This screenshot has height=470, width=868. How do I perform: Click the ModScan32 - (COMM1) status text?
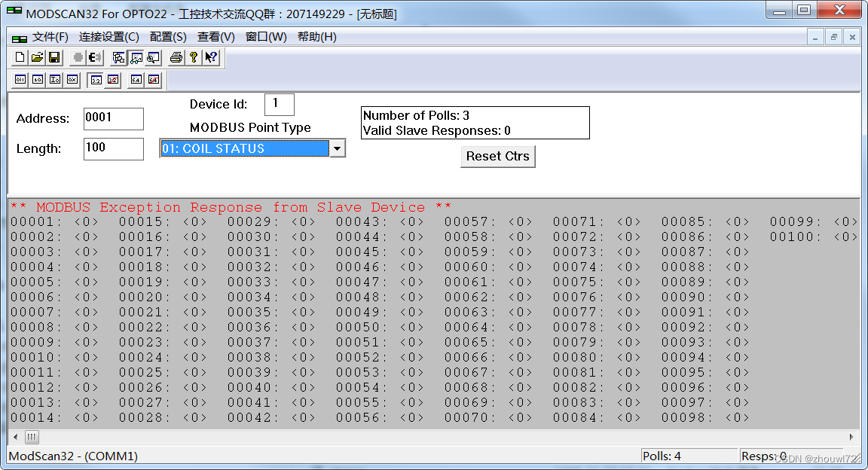(73, 456)
